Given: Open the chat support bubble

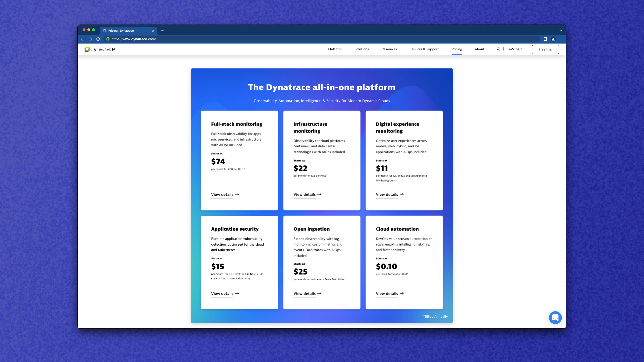Looking at the screenshot, I should pyautogui.click(x=555, y=318).
